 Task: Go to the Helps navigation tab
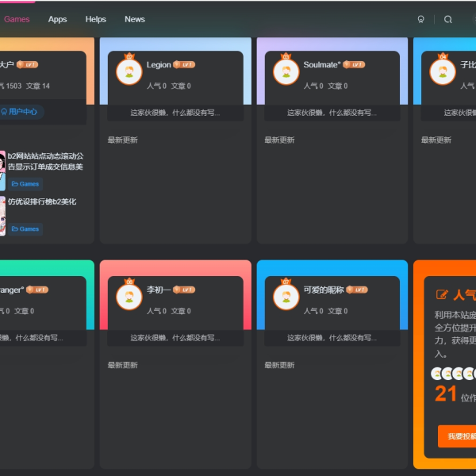(96, 19)
